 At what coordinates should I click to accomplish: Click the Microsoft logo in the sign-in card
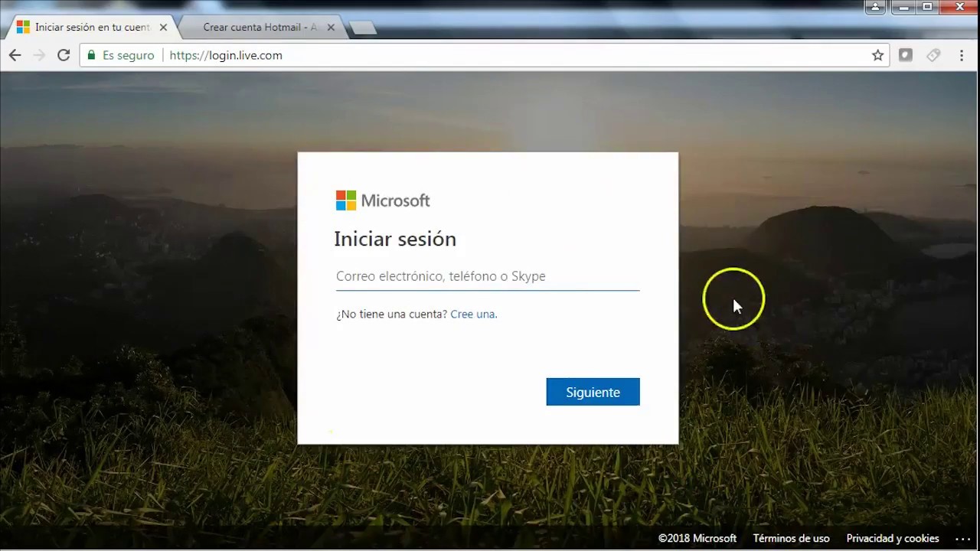pyautogui.click(x=383, y=201)
